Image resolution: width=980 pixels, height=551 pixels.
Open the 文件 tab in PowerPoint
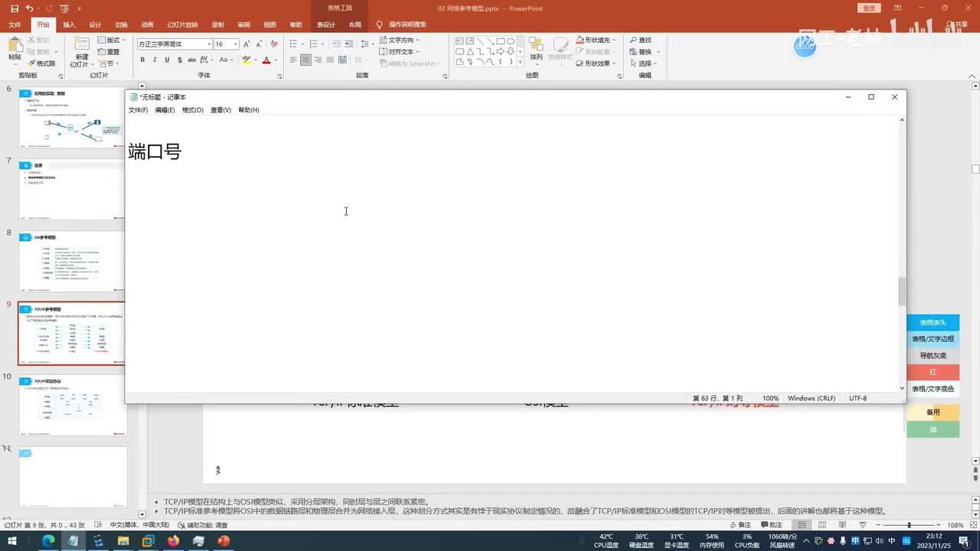click(x=15, y=24)
